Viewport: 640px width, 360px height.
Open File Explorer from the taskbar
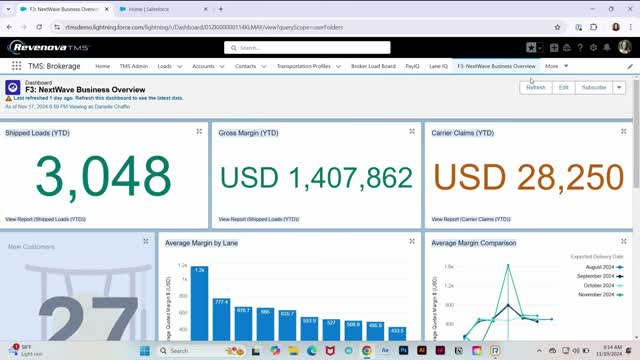tap(293, 351)
